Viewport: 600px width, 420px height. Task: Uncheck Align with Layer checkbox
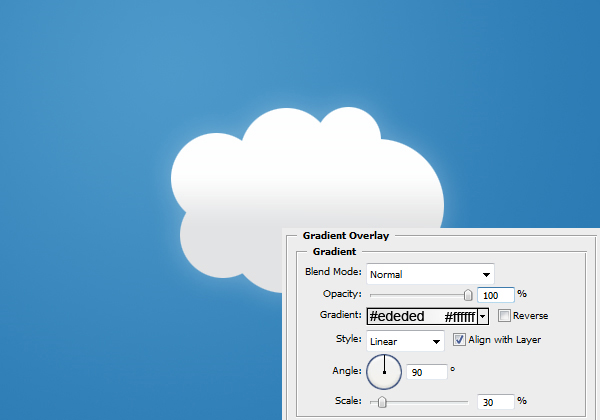[459, 340]
